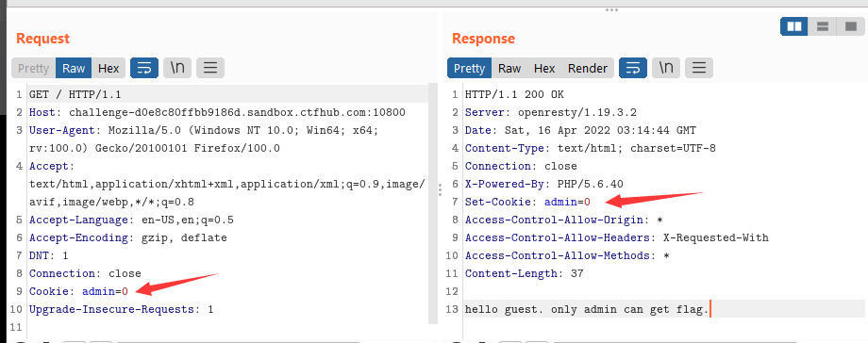The width and height of the screenshot is (868, 343).
Task: Select side-by-side split layout icon
Action: [x=794, y=26]
